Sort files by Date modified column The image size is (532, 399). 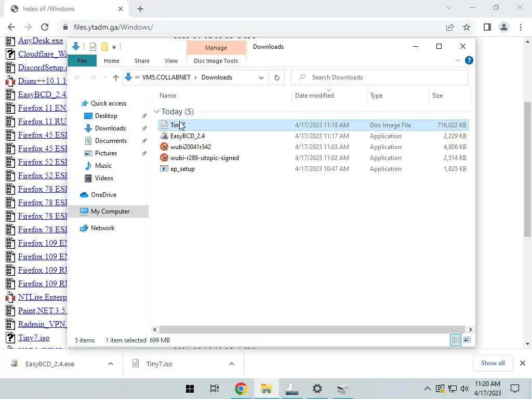click(314, 96)
